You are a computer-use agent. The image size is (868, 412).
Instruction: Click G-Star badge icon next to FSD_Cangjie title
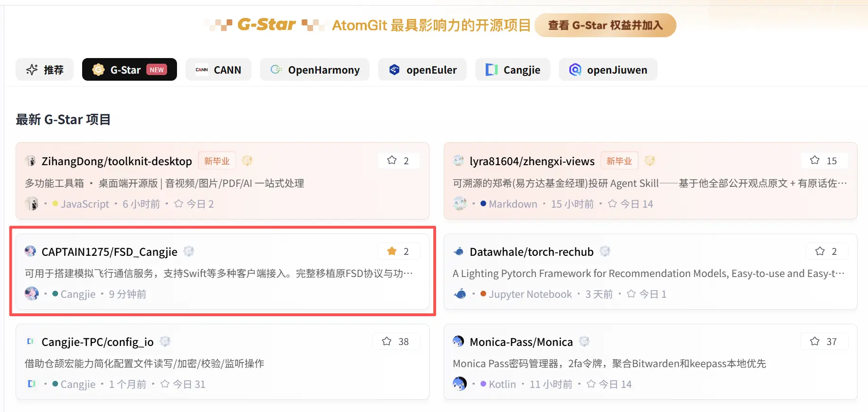(x=189, y=252)
